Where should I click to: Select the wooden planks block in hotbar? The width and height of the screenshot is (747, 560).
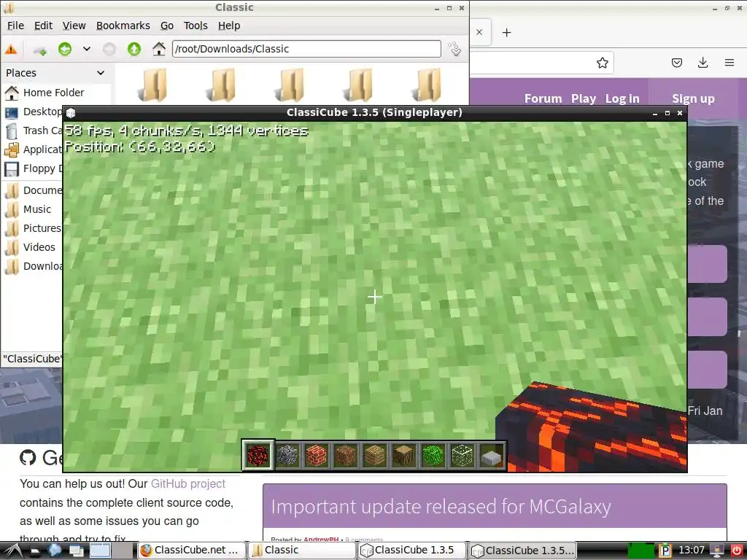click(374, 455)
